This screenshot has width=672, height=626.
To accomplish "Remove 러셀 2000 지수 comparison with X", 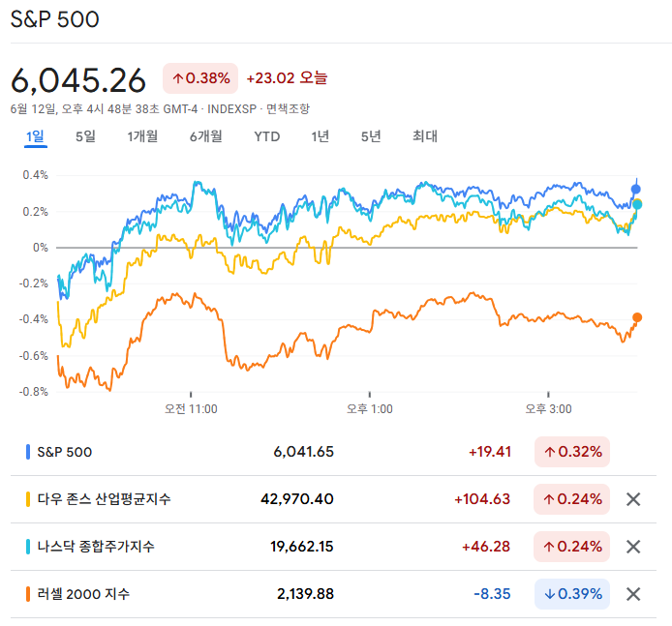I will click(x=633, y=594).
